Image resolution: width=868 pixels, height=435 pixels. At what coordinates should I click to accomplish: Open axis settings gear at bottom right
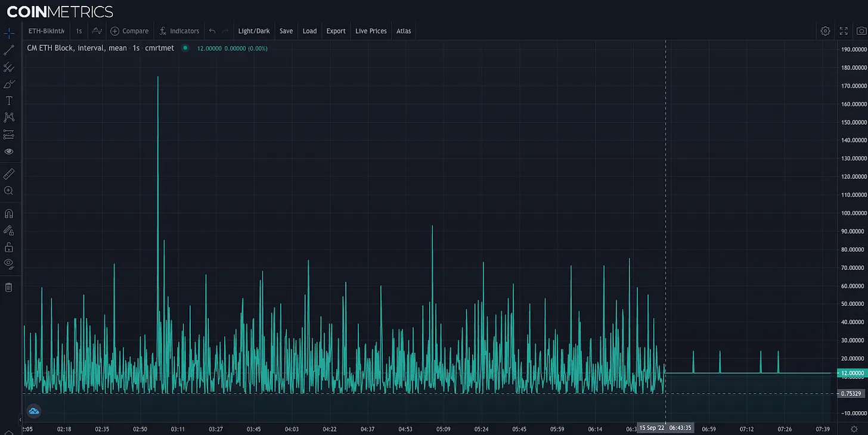[x=854, y=429]
